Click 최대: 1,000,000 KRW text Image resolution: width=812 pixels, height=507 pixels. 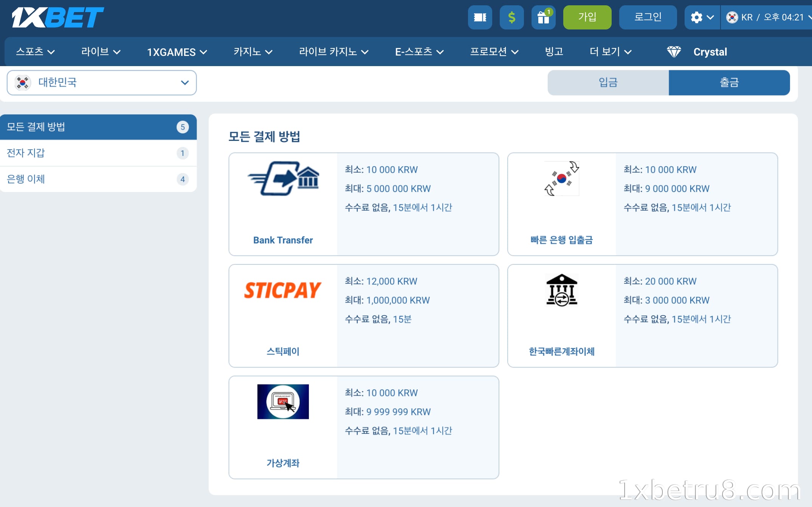387,300
